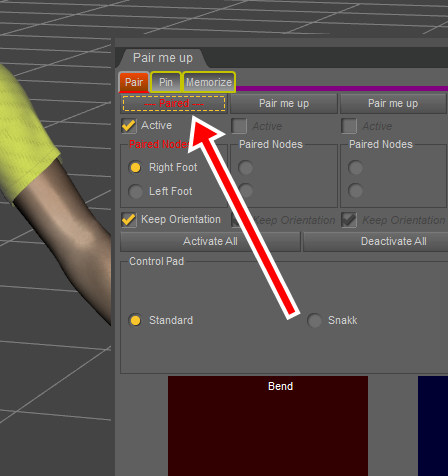Viewport: 448px width, 476px height.
Task: Switch to the Pin tab
Action: point(166,82)
